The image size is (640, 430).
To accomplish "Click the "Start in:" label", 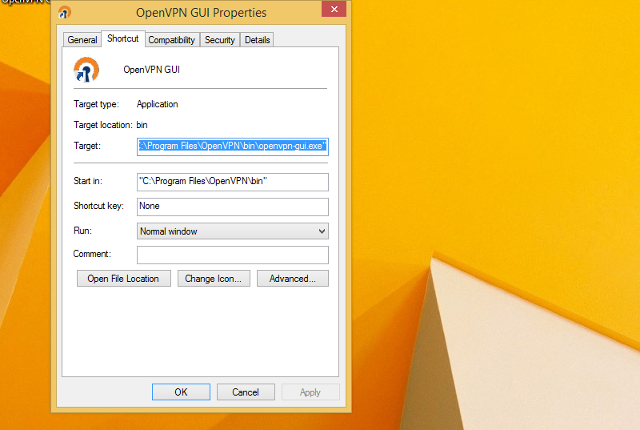I will 88,181.
